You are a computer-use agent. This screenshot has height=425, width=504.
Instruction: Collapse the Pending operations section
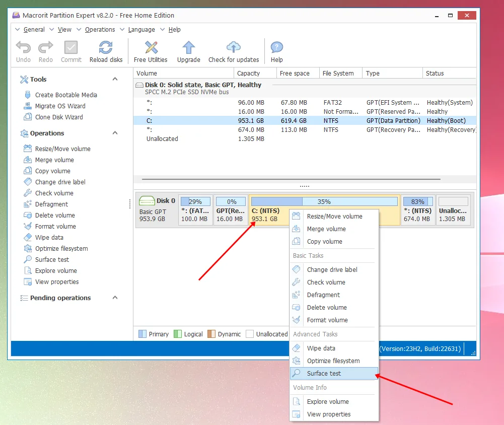tap(115, 298)
